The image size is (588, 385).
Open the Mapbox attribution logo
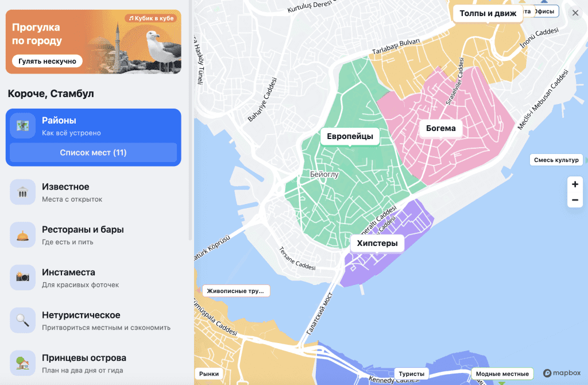(x=562, y=373)
